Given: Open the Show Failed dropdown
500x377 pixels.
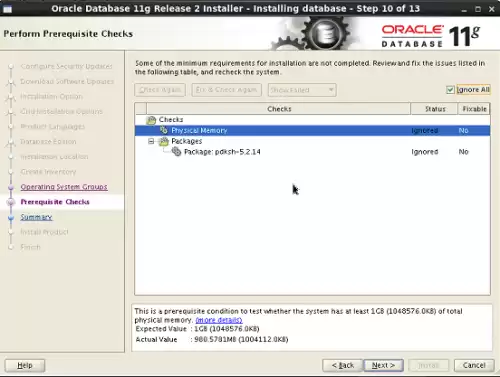Looking at the screenshot, I should [302, 90].
